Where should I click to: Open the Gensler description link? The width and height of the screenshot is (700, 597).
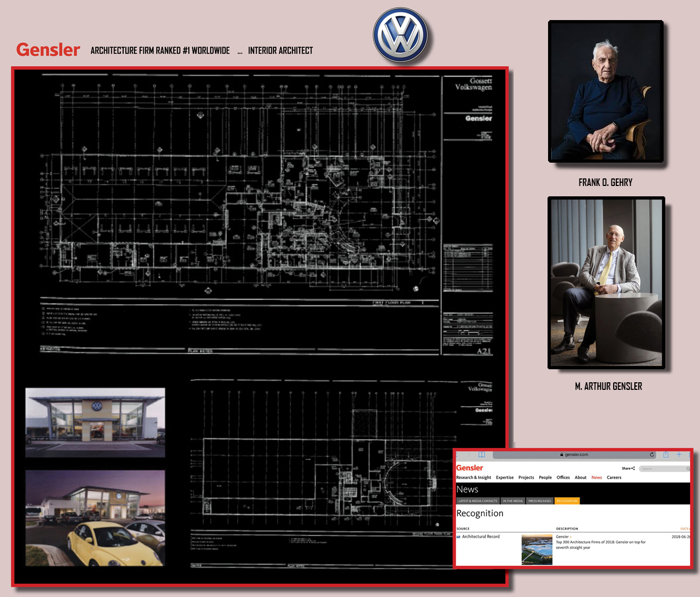[x=563, y=537]
